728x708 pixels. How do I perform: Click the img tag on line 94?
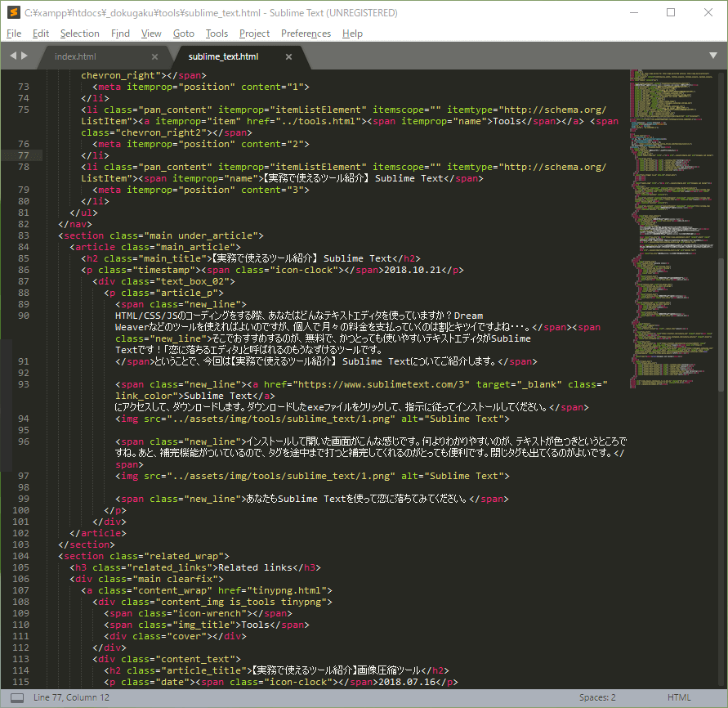pos(312,419)
